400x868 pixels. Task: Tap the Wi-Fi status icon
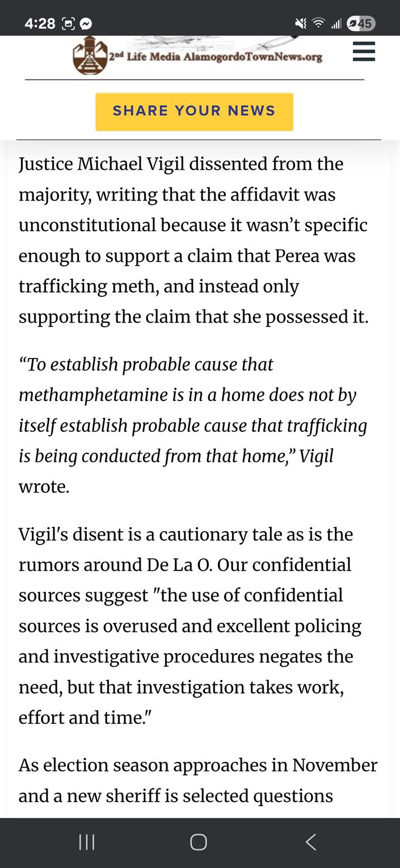319,24
